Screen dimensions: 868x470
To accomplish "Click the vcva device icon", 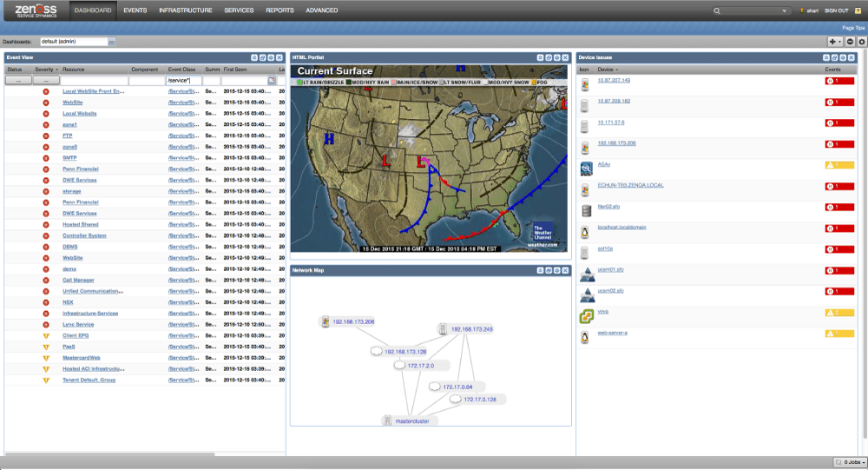I will pyautogui.click(x=586, y=316).
